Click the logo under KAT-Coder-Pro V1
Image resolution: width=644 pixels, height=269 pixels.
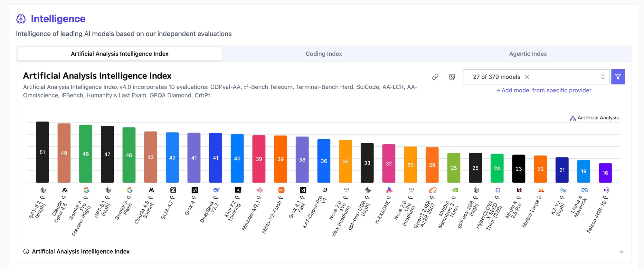[x=325, y=190]
